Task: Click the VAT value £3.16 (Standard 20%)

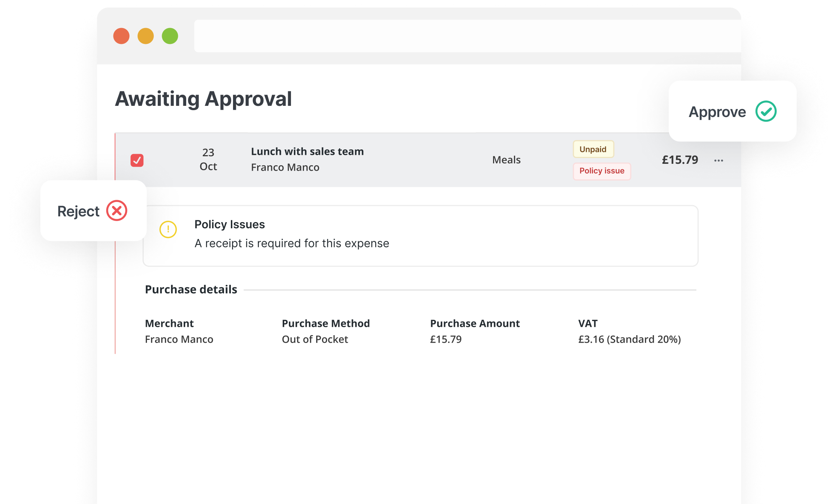Action: (x=630, y=339)
